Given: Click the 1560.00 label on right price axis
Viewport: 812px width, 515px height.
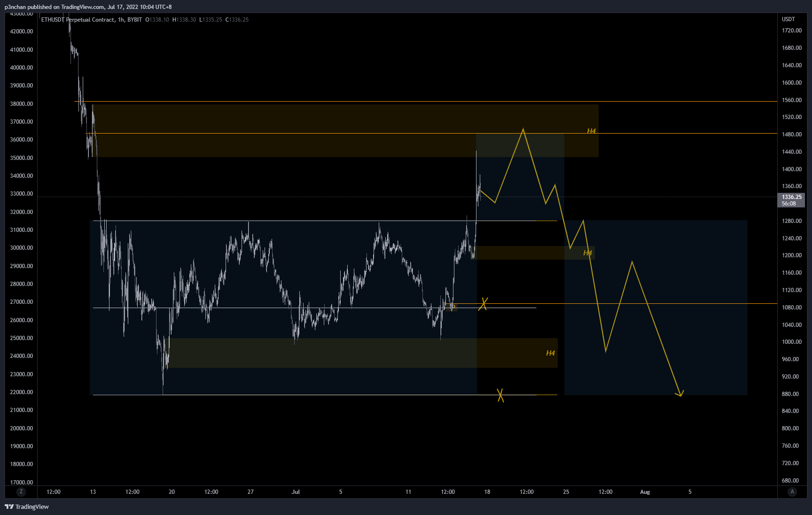Looking at the screenshot, I should click(791, 100).
